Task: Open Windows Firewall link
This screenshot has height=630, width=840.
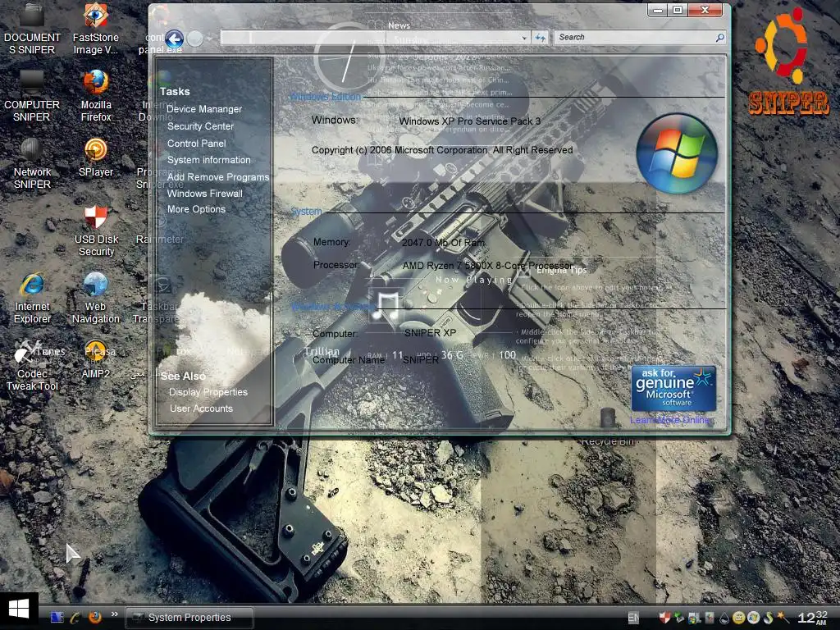Action: 205,194
